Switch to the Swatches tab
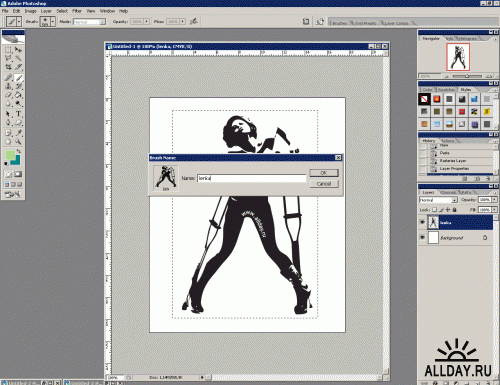This screenshot has width=500, height=385. (446, 90)
